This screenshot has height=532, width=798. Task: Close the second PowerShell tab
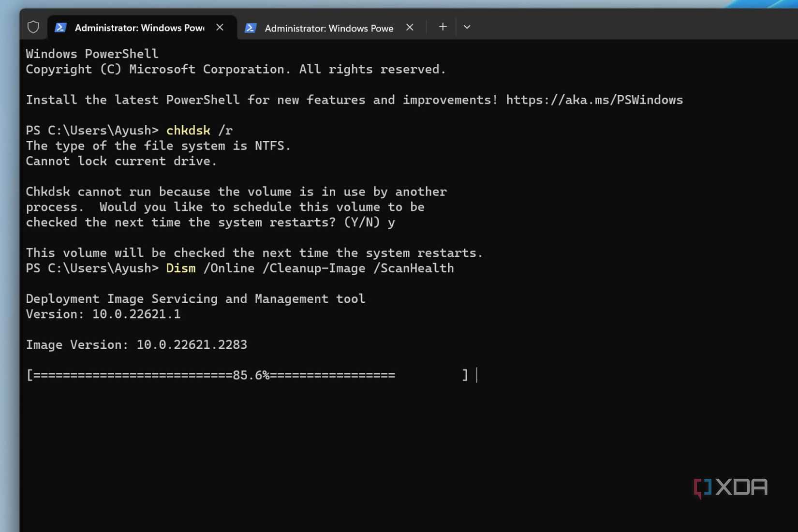[x=410, y=28]
